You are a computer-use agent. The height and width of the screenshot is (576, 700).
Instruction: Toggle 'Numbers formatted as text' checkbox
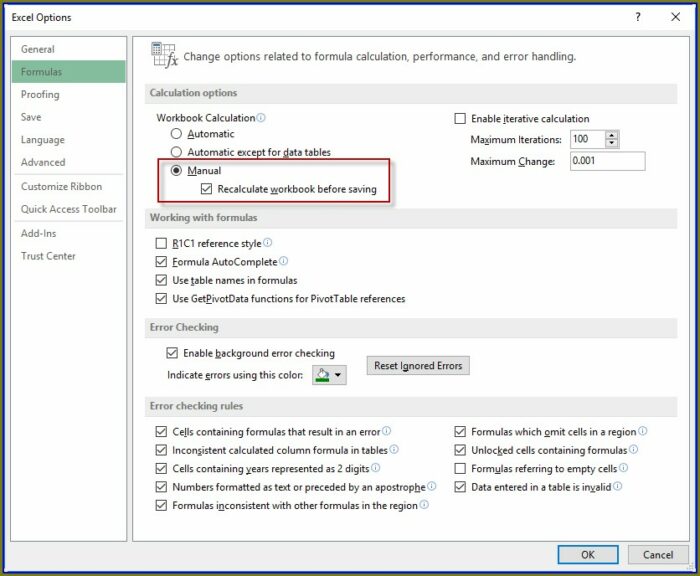click(x=161, y=487)
